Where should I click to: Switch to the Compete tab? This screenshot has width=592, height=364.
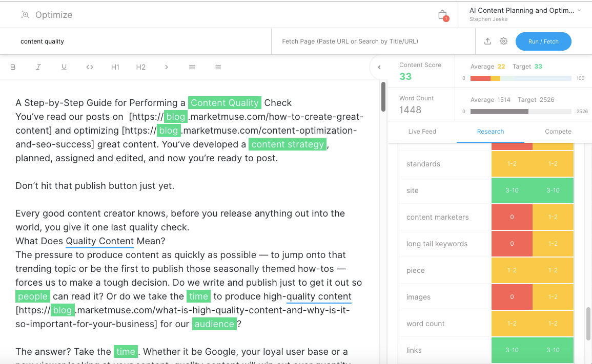pos(558,132)
